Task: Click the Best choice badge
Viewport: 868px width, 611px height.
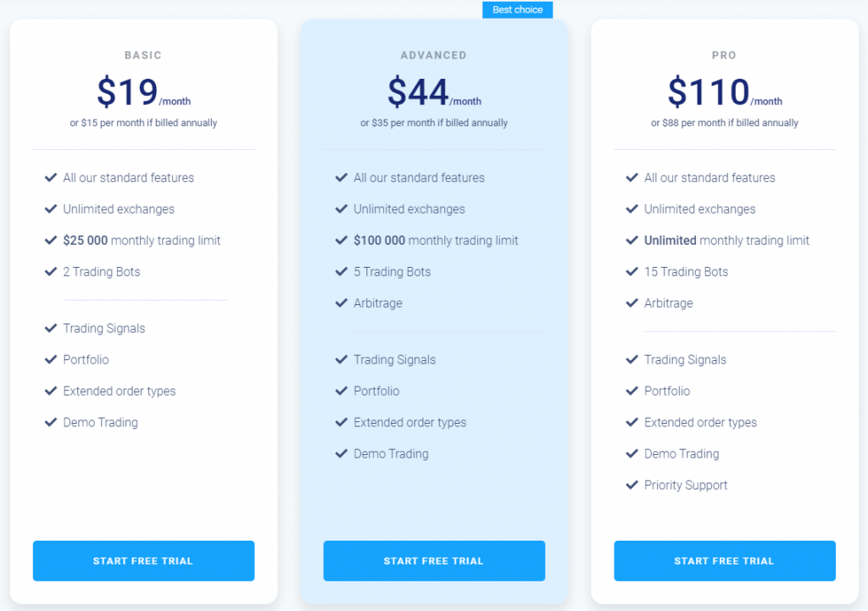Action: coord(518,10)
